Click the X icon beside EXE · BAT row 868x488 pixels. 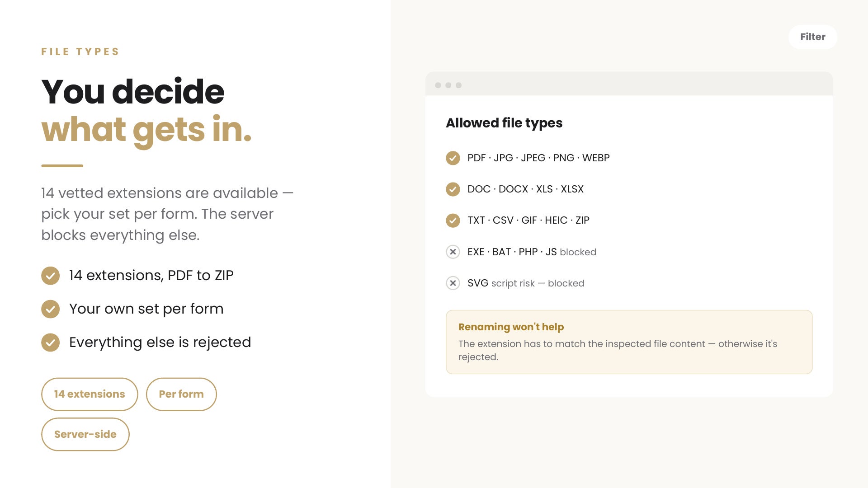tap(453, 252)
